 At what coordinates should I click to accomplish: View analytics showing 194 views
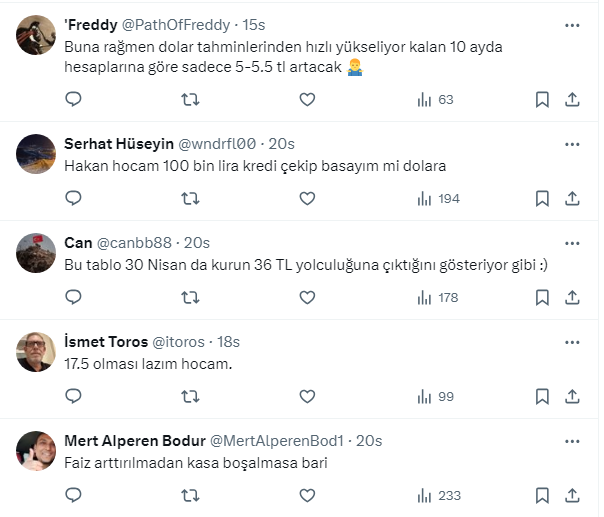tap(437, 198)
